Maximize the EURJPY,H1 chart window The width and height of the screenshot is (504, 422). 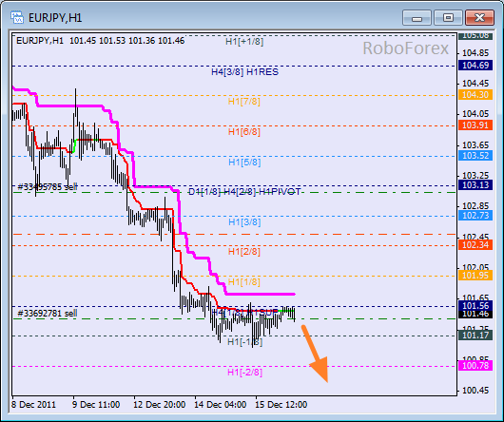coord(448,17)
